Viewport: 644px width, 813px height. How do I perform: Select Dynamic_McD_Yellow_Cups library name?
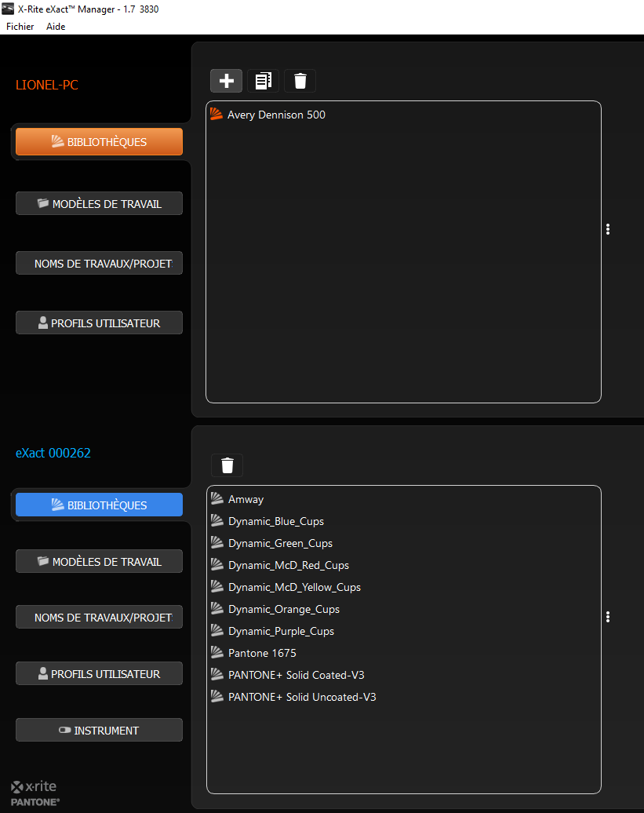[294, 587]
